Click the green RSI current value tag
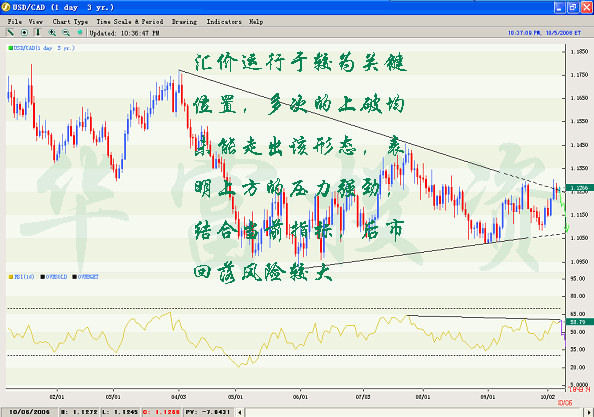594x417 pixels. pos(579,322)
